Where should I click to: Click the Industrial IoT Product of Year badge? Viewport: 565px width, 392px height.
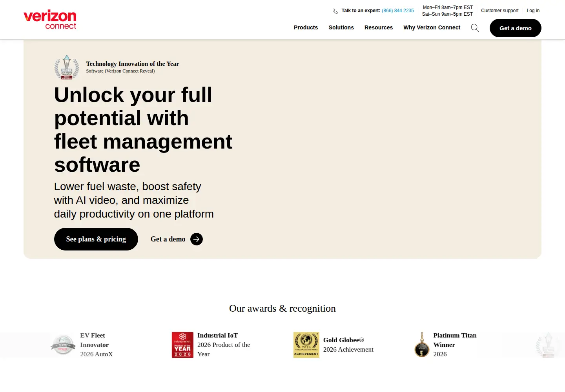coord(182,345)
